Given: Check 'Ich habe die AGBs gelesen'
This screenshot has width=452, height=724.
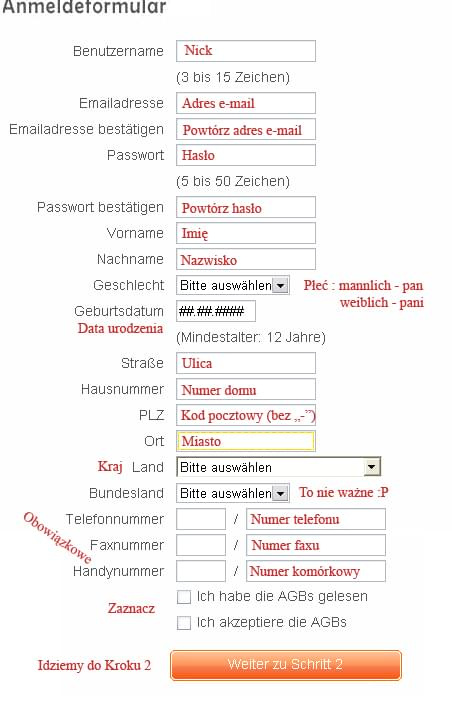Looking at the screenshot, I should pos(184,597).
